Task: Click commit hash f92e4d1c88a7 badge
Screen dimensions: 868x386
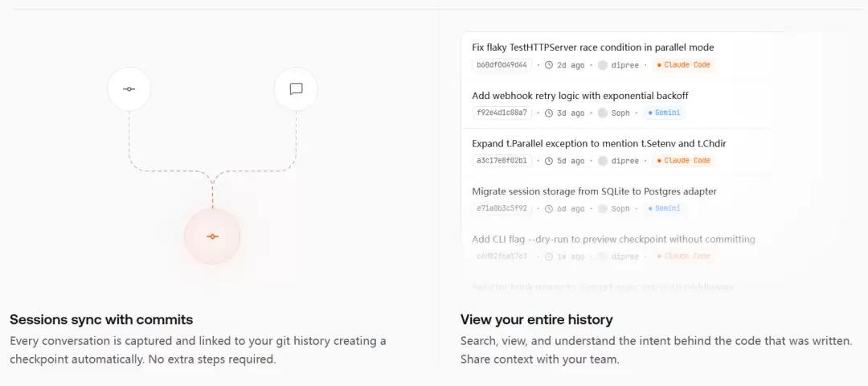Action: coord(502,113)
